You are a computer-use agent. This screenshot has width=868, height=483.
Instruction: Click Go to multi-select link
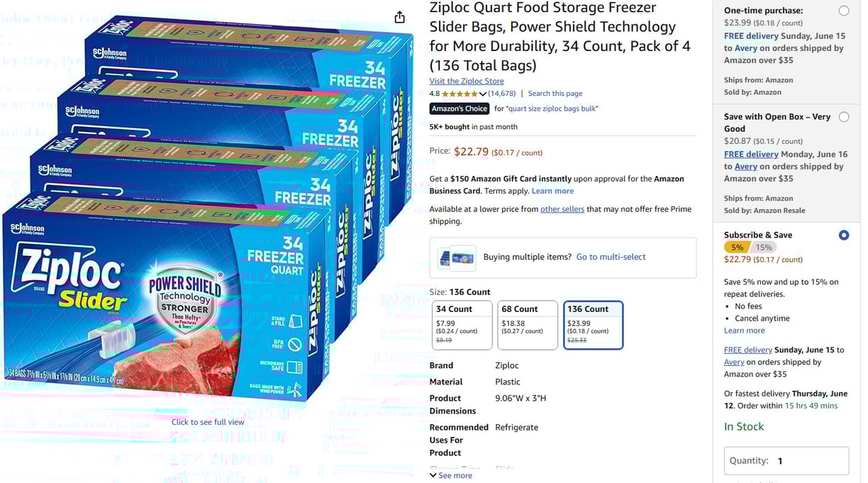(611, 257)
